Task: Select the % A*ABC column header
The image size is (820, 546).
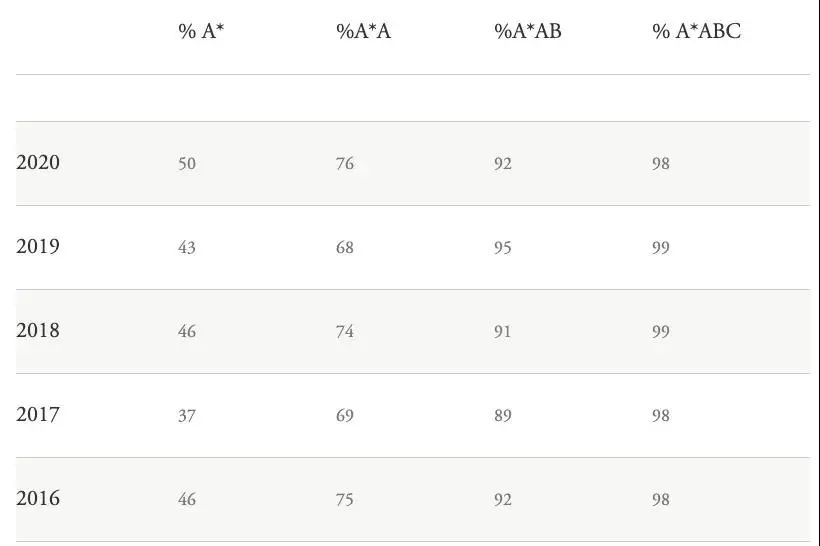Action: 697,31
